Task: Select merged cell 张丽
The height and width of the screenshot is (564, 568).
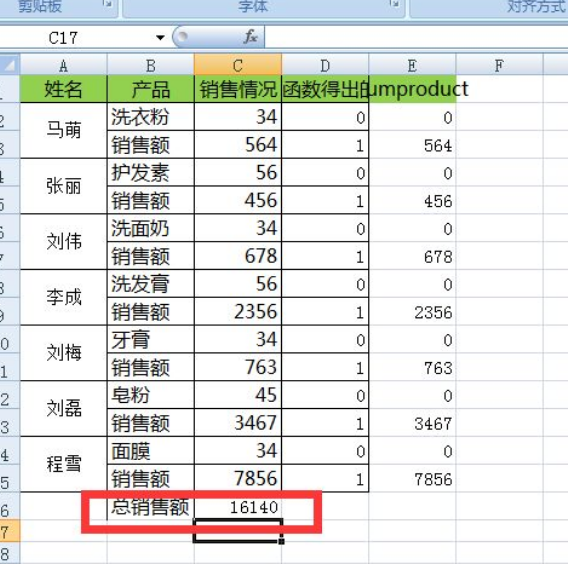Action: (x=63, y=186)
